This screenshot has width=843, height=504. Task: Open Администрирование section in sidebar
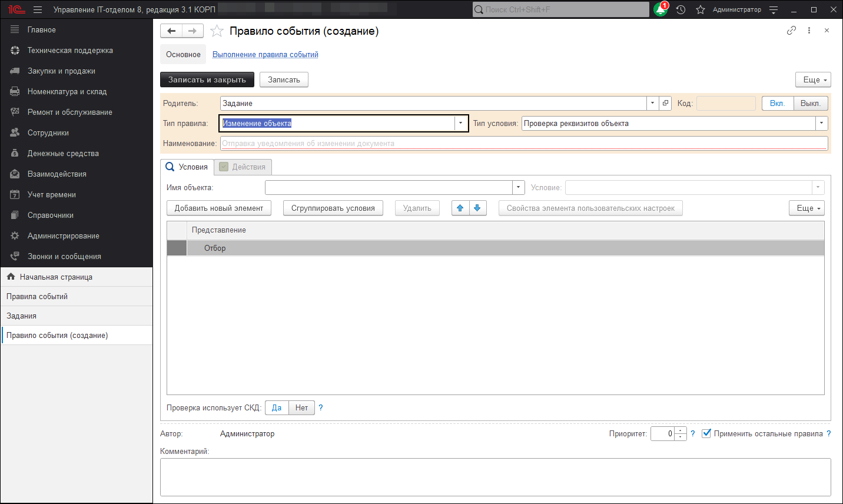(x=64, y=236)
